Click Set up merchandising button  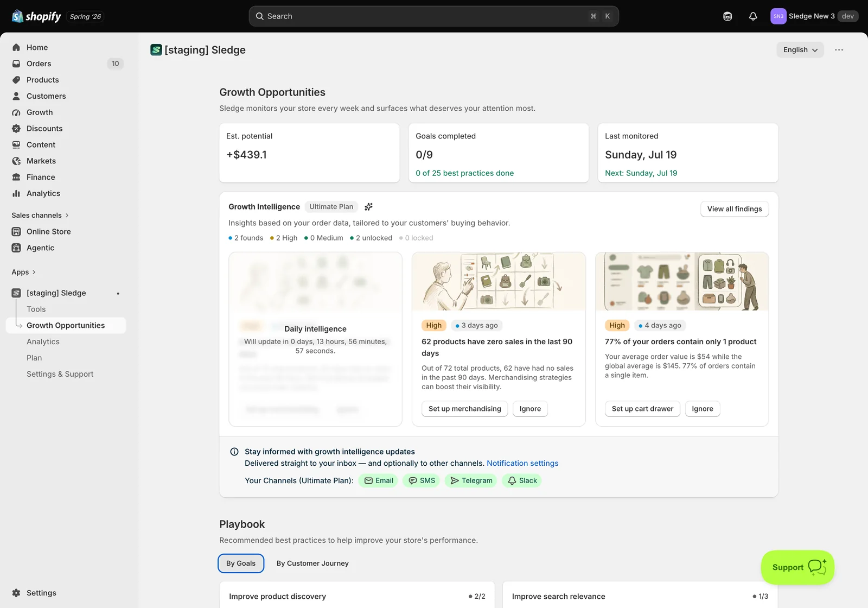pos(465,409)
